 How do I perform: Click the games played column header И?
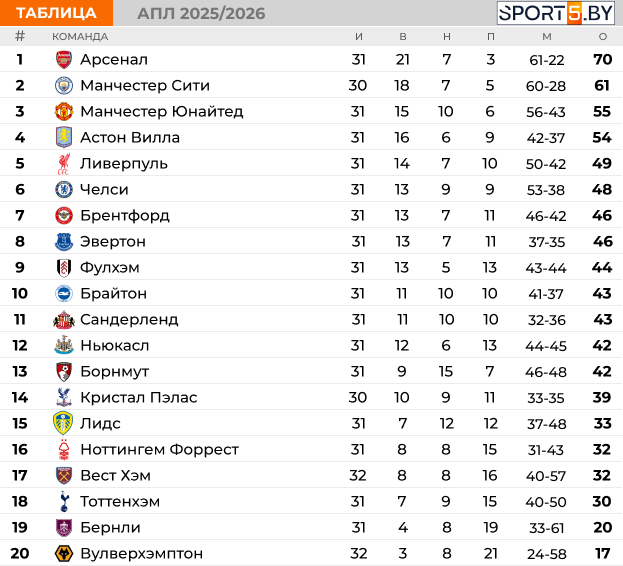pyautogui.click(x=359, y=36)
